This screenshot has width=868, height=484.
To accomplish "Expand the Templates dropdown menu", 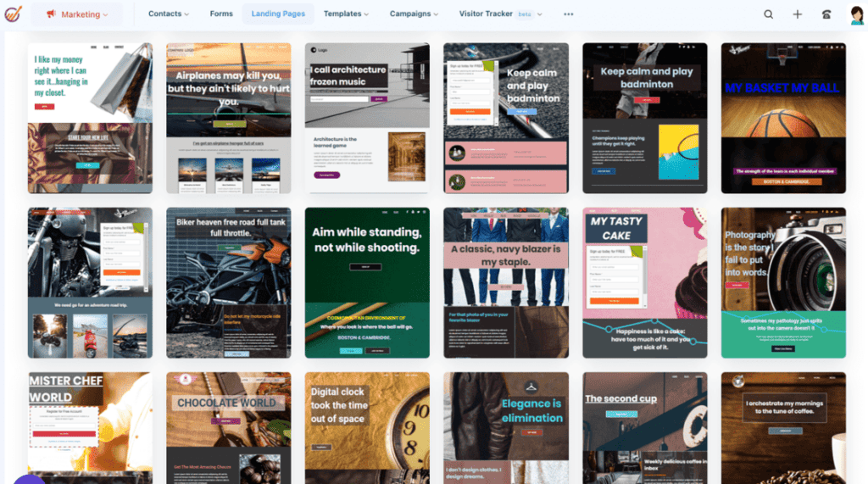I will click(x=347, y=14).
